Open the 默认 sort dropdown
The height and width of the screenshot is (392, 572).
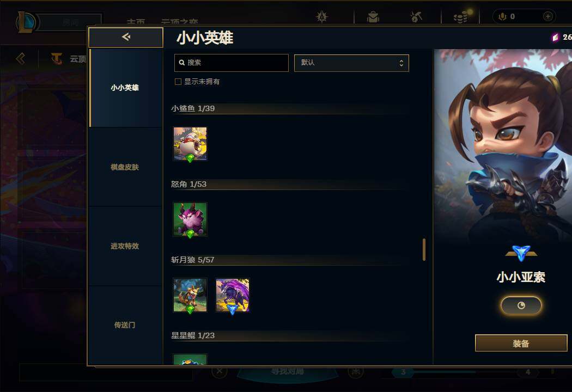point(351,63)
